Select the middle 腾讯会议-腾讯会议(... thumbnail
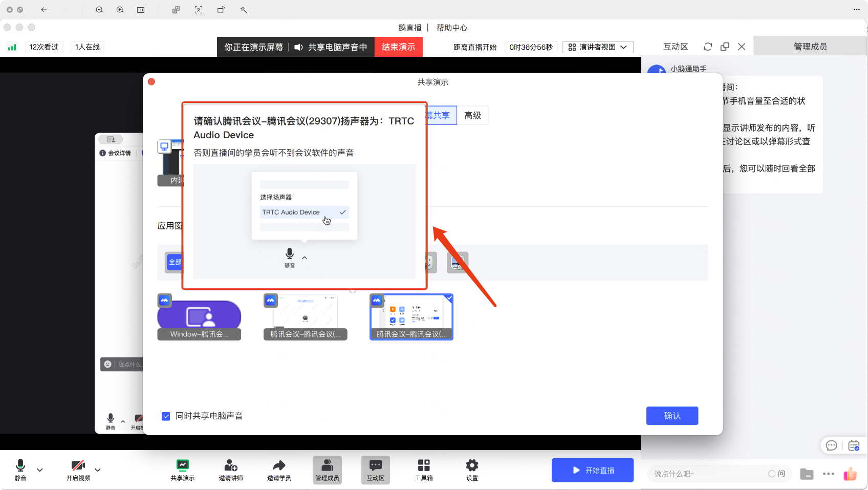This screenshot has width=868, height=490. [306, 317]
